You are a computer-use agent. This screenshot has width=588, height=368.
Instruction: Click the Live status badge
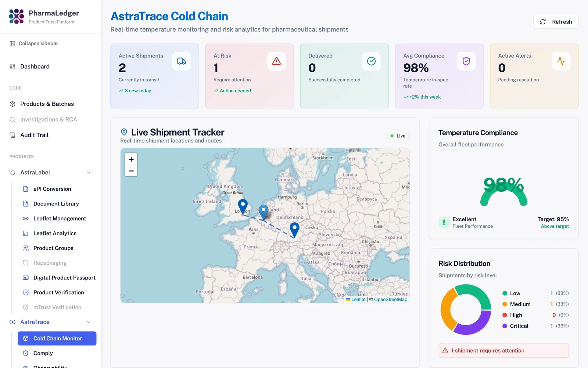click(x=398, y=136)
